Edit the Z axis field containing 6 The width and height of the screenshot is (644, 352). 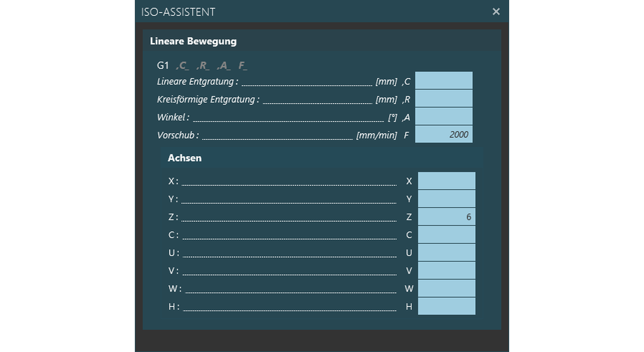[446, 217]
